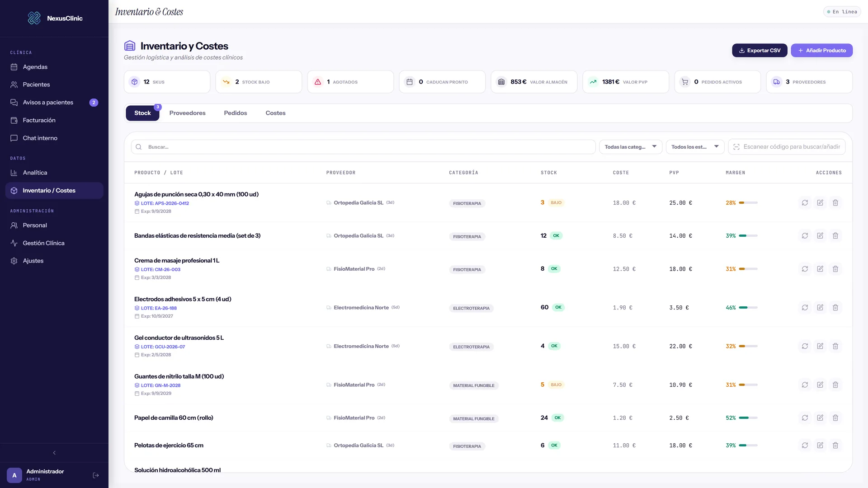Click the Proveedores truck icon in stats

click(777, 82)
